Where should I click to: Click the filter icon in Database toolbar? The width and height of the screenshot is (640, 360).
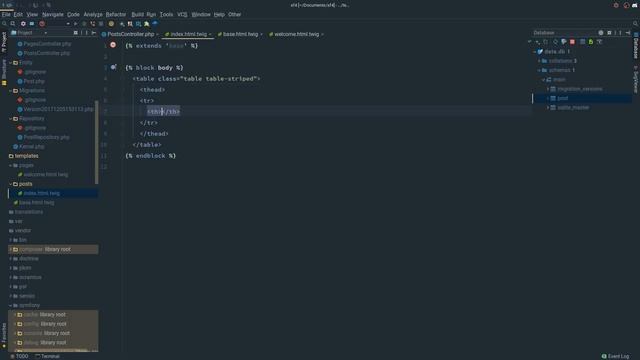coord(599,42)
